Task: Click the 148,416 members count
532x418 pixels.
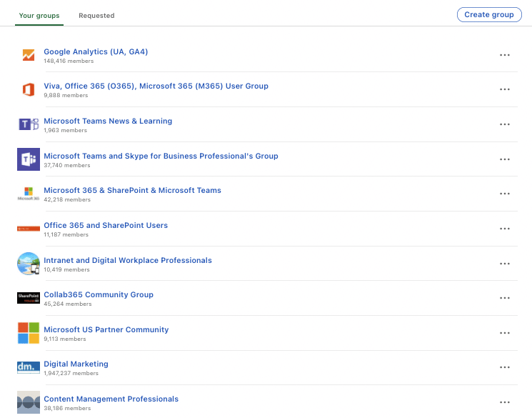Action: (69, 61)
